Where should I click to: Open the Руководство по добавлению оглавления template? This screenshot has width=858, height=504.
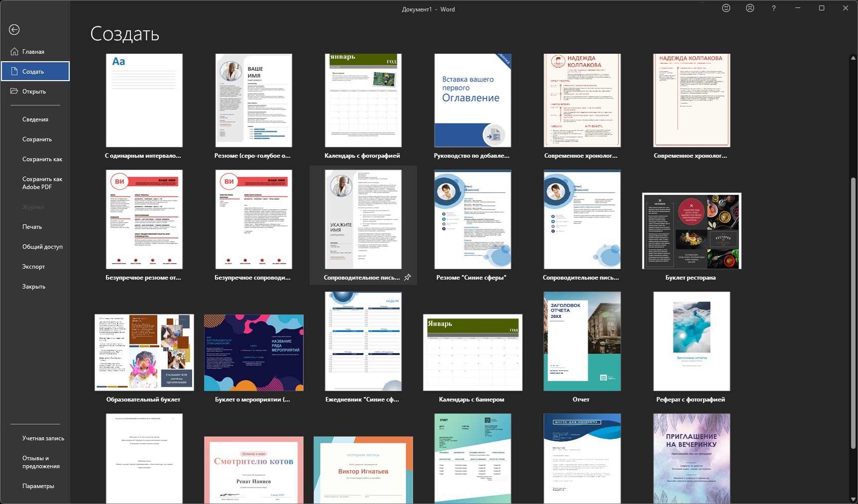click(x=472, y=101)
